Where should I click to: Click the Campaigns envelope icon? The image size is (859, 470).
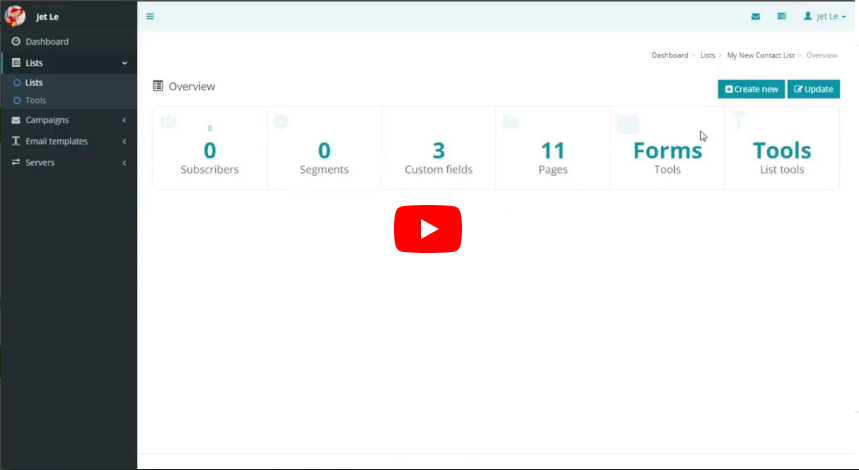click(x=16, y=120)
